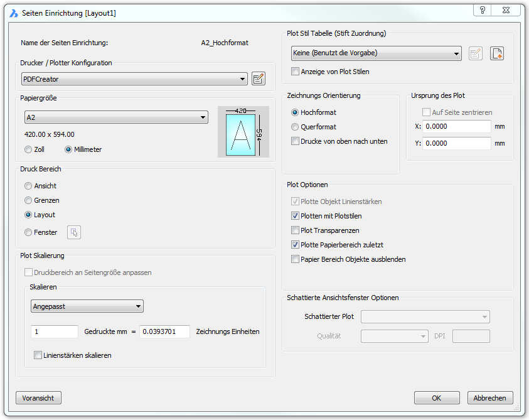This screenshot has height=420, width=529.
Task: Click the X origin input field
Action: (x=456, y=127)
